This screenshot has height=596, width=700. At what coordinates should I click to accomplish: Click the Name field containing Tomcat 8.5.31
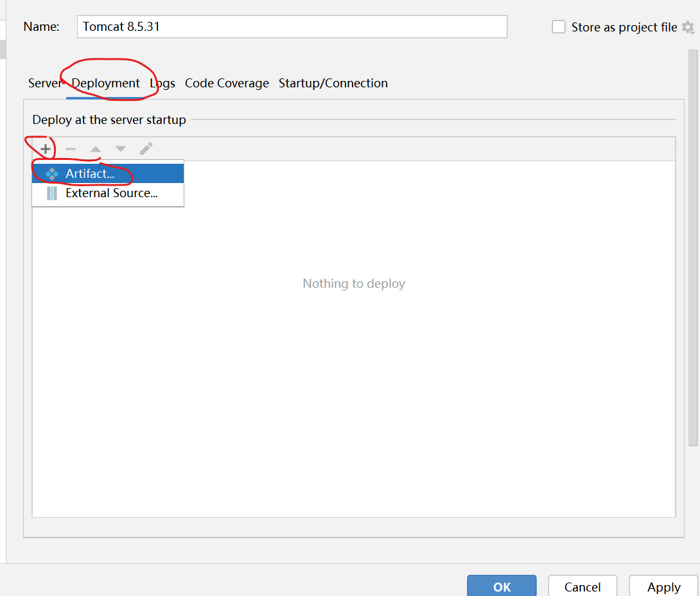(292, 27)
